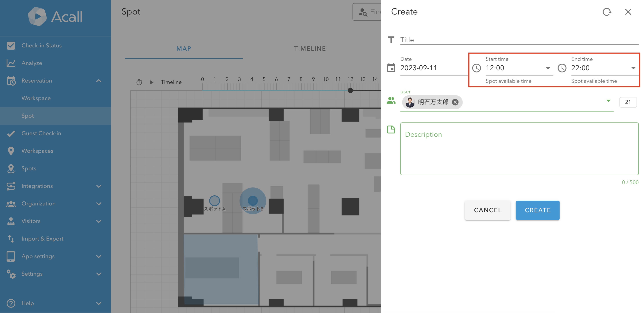The height and width of the screenshot is (313, 644).
Task: Click the Import & Export arrows icon
Action: [11, 239]
